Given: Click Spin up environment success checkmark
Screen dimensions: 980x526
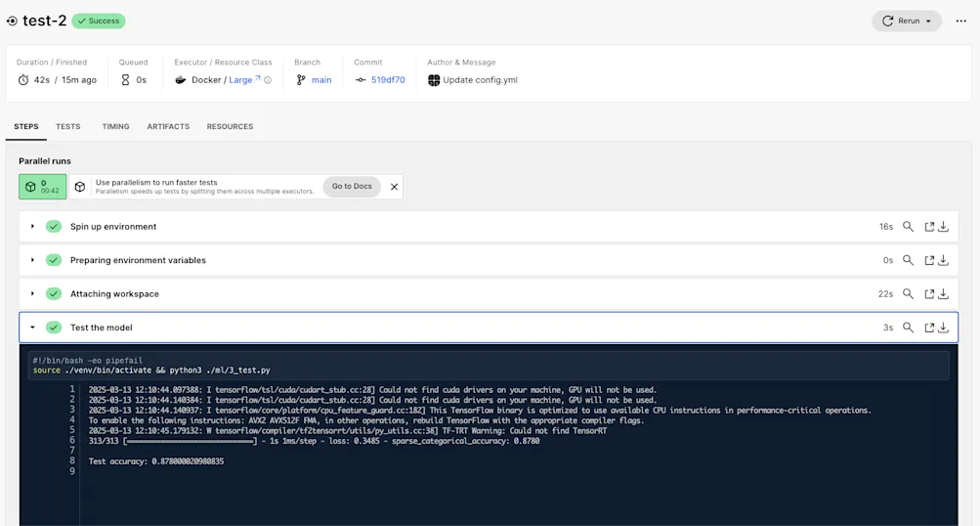Looking at the screenshot, I should tap(54, 227).
